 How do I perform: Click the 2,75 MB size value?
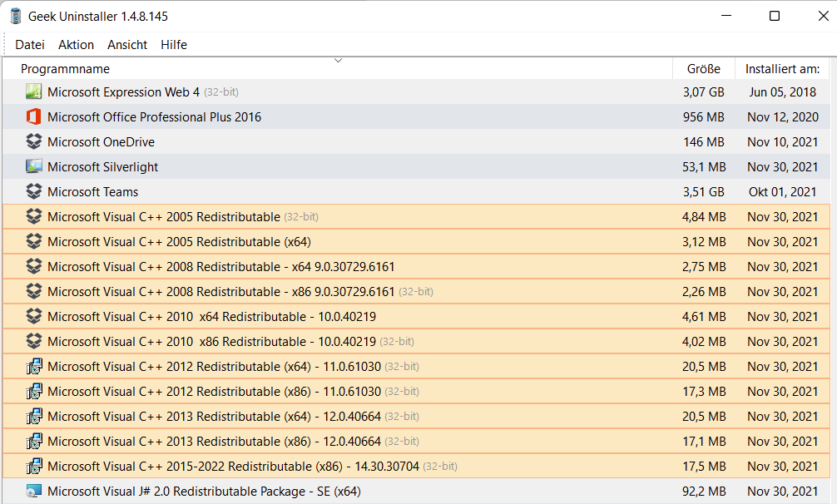pos(704,267)
